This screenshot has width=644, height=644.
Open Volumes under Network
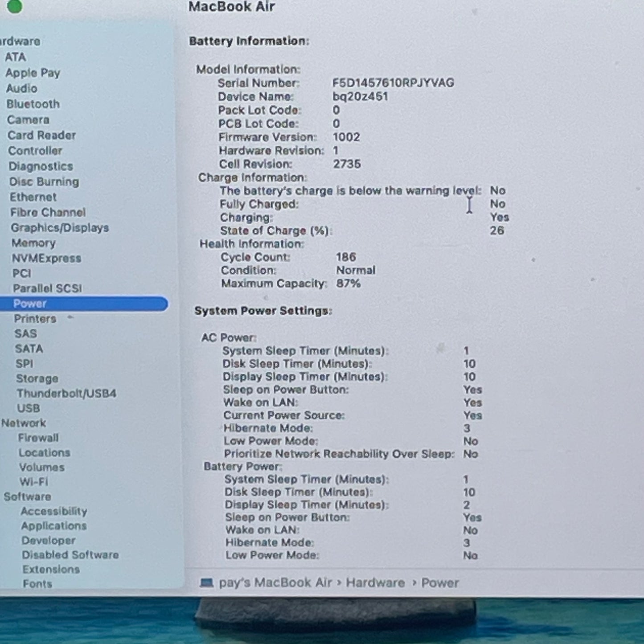coord(42,467)
